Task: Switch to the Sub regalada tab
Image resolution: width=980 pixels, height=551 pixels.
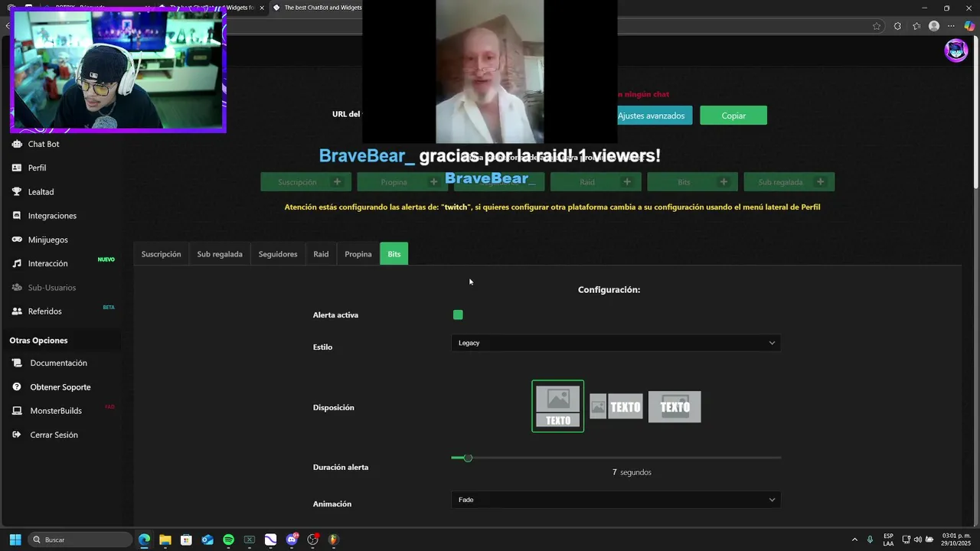Action: [220, 254]
